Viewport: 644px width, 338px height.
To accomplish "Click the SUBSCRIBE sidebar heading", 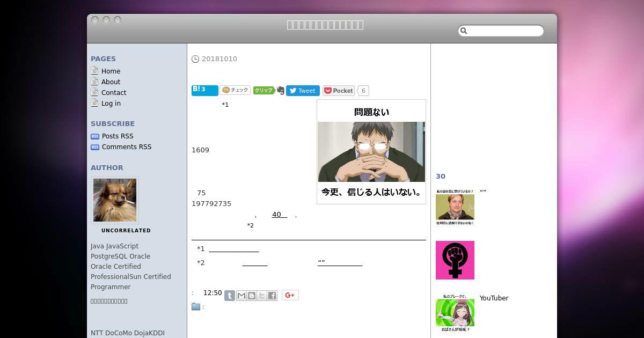I will coord(113,124).
